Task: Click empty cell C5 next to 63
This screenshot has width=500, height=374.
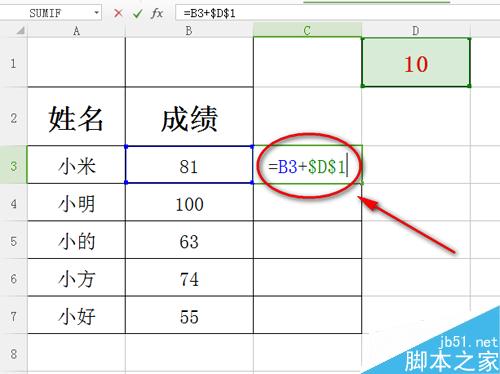Action: click(x=307, y=240)
